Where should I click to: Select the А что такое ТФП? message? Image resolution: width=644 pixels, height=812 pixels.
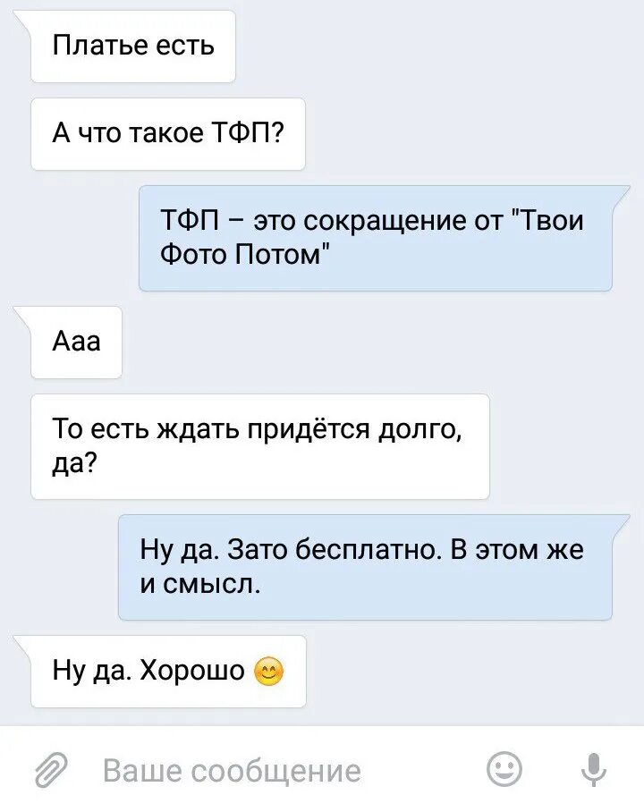(x=168, y=134)
